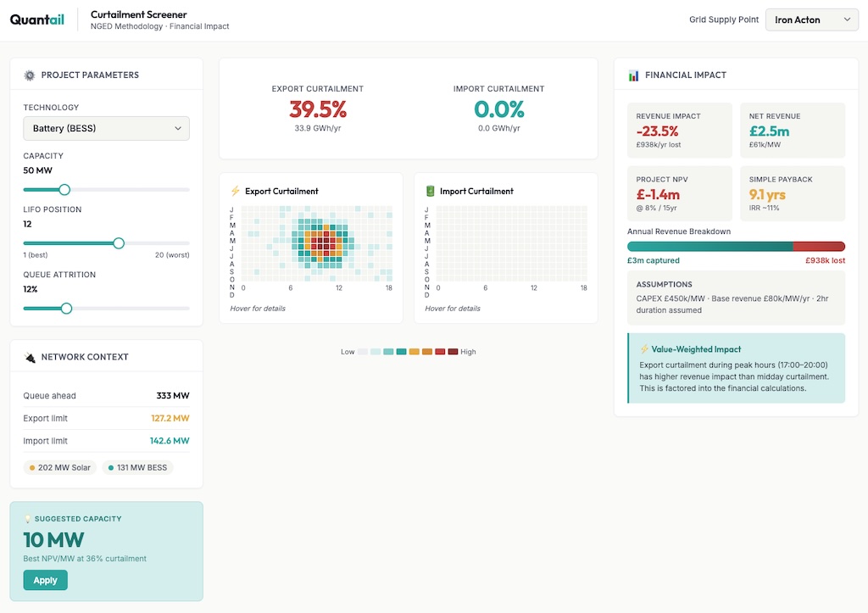Click the lightning bolt icon on the Export Curtailment heatmap
Image resolution: width=868 pixels, height=613 pixels.
[x=234, y=191]
